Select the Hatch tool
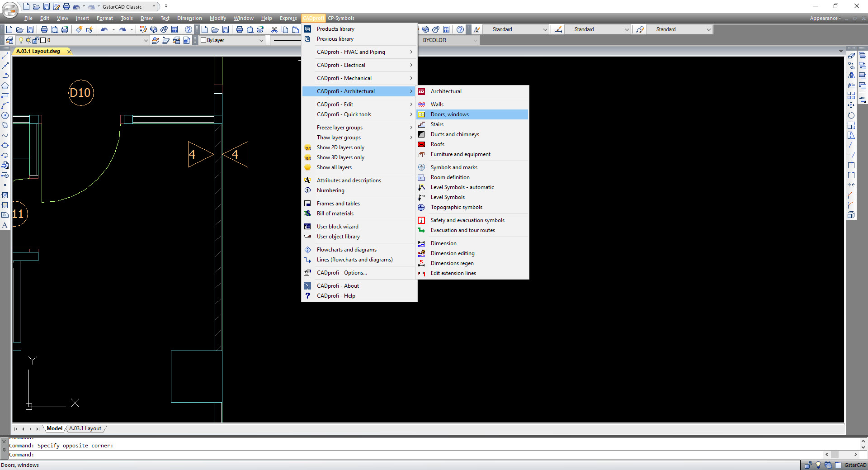The image size is (868, 470). coord(5,195)
